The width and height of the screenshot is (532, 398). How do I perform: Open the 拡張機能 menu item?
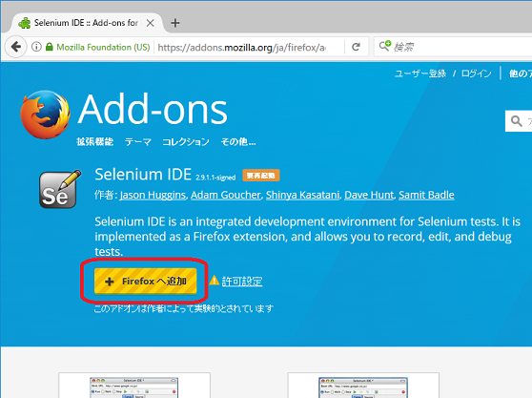pos(95,141)
